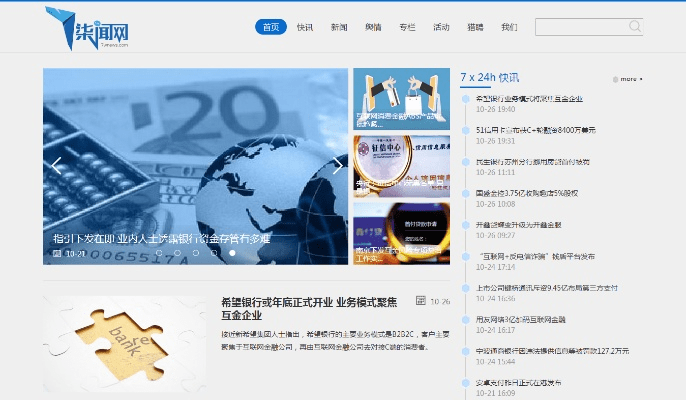Advance carousel with the right arrow

(x=337, y=166)
